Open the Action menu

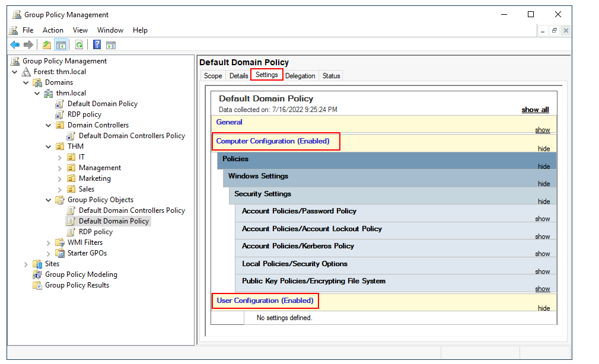coord(53,30)
